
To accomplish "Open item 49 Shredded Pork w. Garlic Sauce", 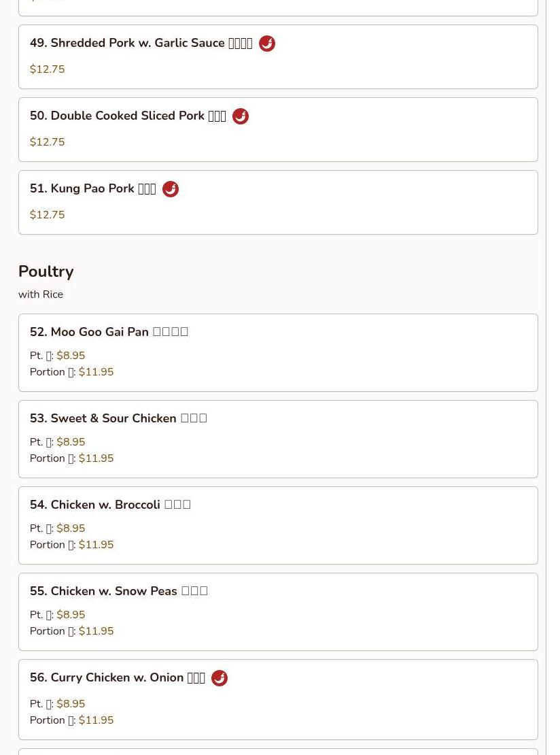I will (x=278, y=57).
